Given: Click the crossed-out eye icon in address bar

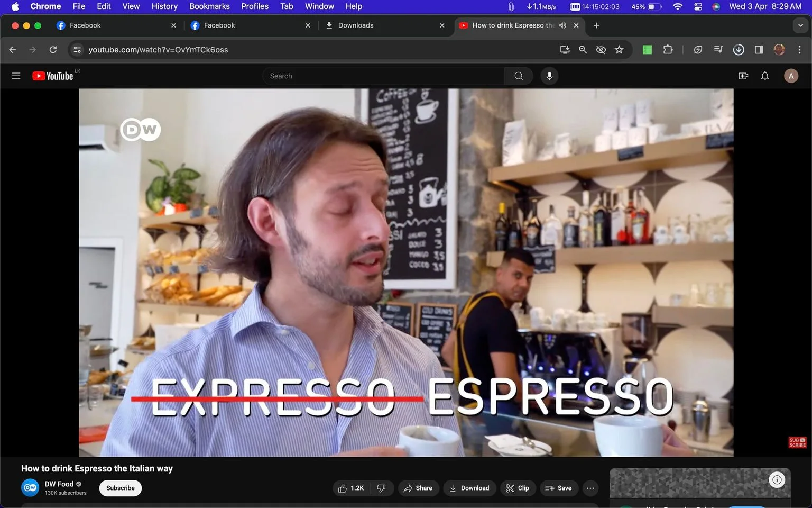Looking at the screenshot, I should 601,50.
